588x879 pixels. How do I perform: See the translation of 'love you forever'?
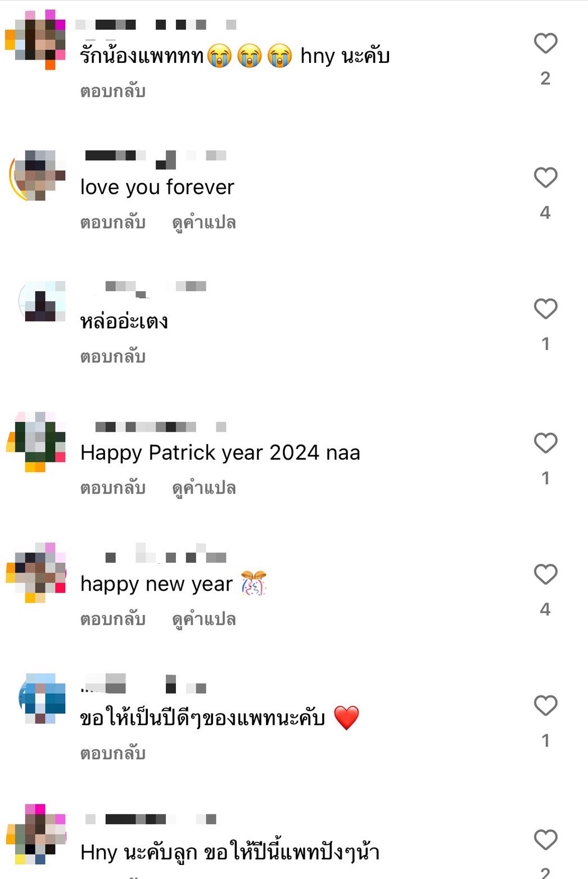click(204, 223)
